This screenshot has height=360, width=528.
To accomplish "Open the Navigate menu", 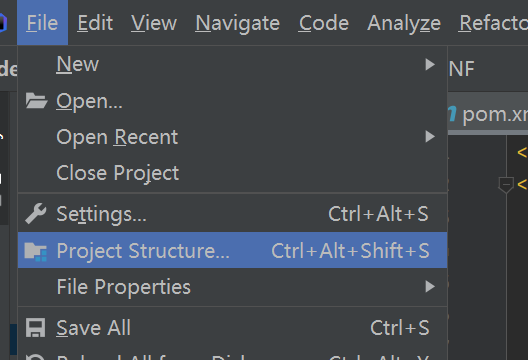I will tap(238, 23).
